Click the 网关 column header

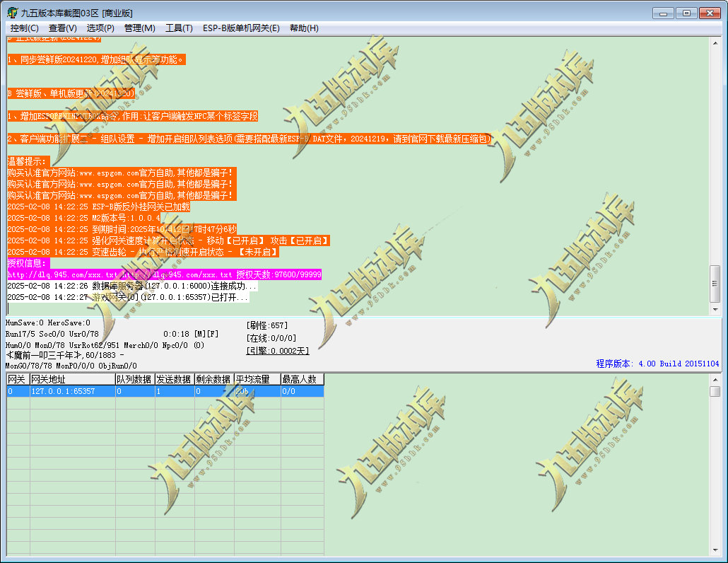18,379
